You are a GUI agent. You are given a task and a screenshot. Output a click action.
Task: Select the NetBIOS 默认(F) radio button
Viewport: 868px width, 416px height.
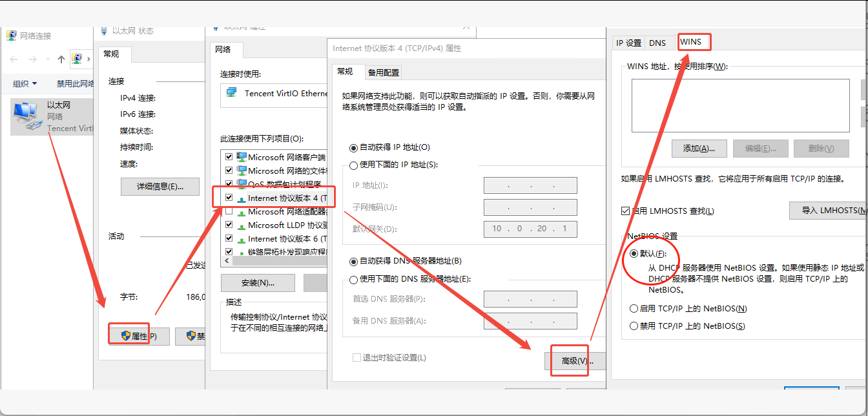(x=634, y=254)
